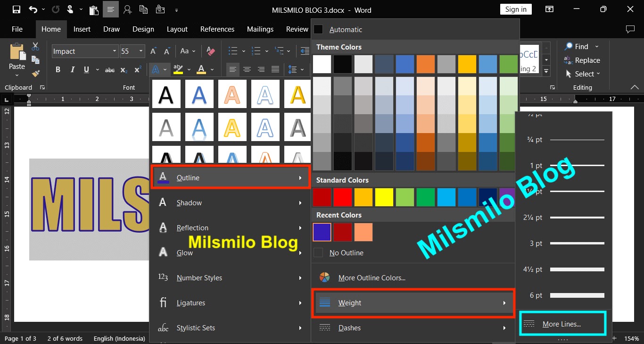Pick yellow in Standard Colors

[x=384, y=197]
